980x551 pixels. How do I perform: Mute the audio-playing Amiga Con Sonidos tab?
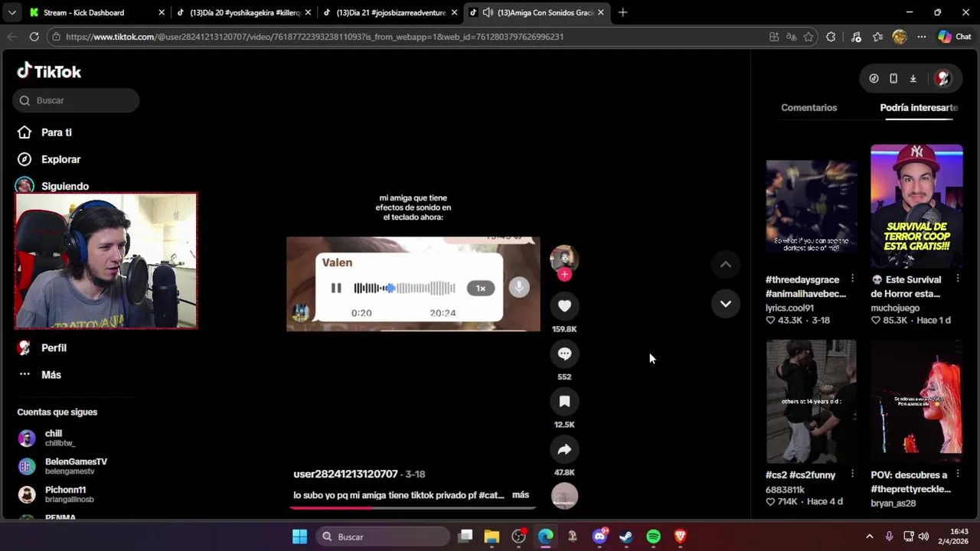(x=488, y=12)
